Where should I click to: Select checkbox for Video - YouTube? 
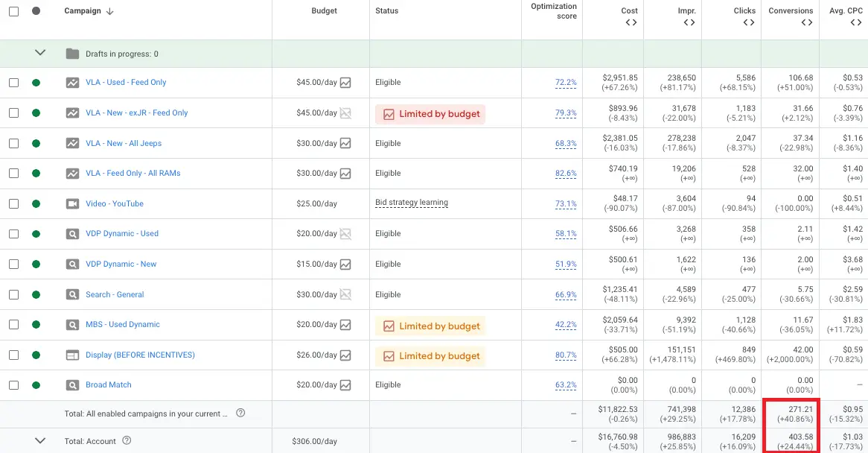click(x=14, y=204)
